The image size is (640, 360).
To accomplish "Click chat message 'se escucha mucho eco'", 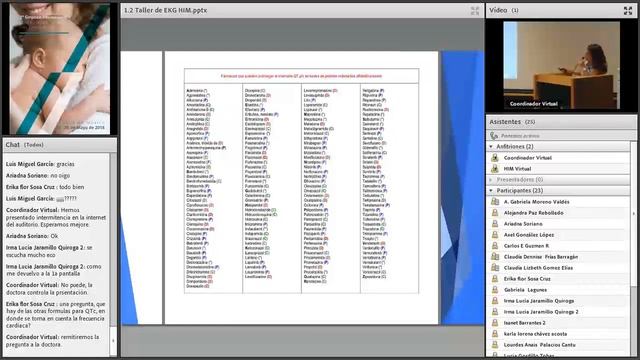I will click(x=49, y=251).
